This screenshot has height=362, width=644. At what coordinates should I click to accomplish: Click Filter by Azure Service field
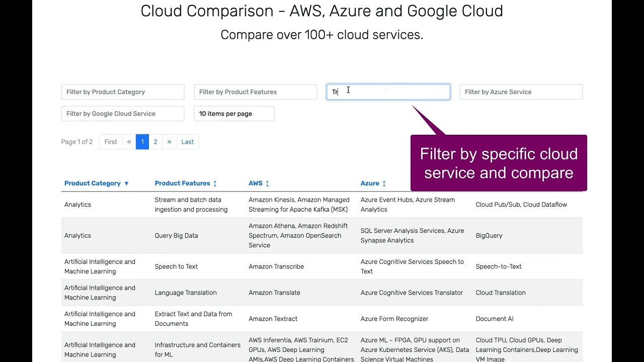[x=521, y=92]
